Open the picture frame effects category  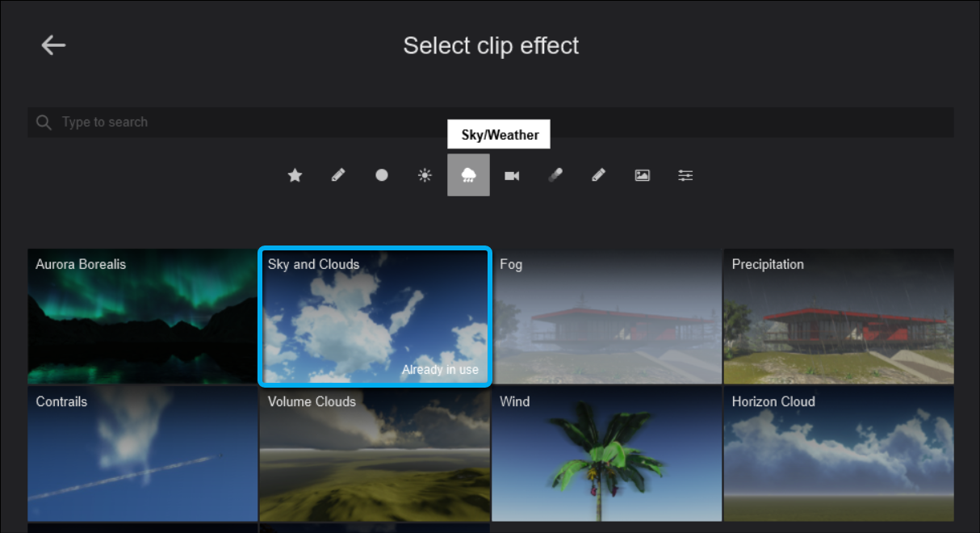click(642, 175)
